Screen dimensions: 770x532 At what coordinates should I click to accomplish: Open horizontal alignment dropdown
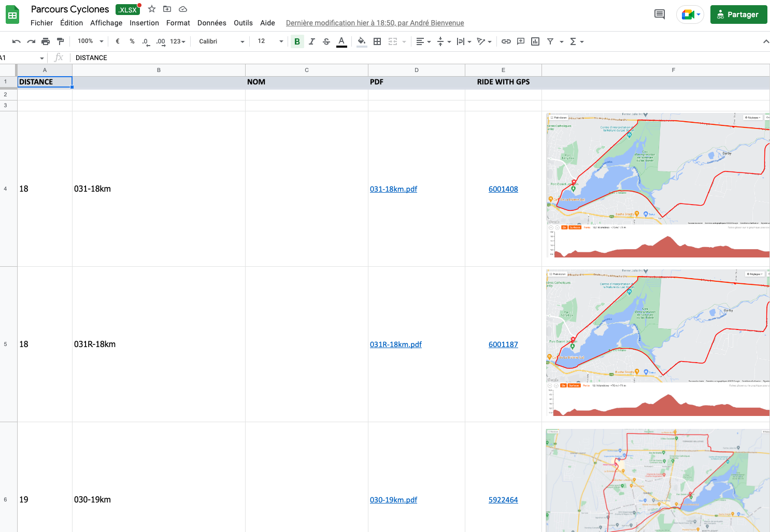pyautogui.click(x=423, y=41)
